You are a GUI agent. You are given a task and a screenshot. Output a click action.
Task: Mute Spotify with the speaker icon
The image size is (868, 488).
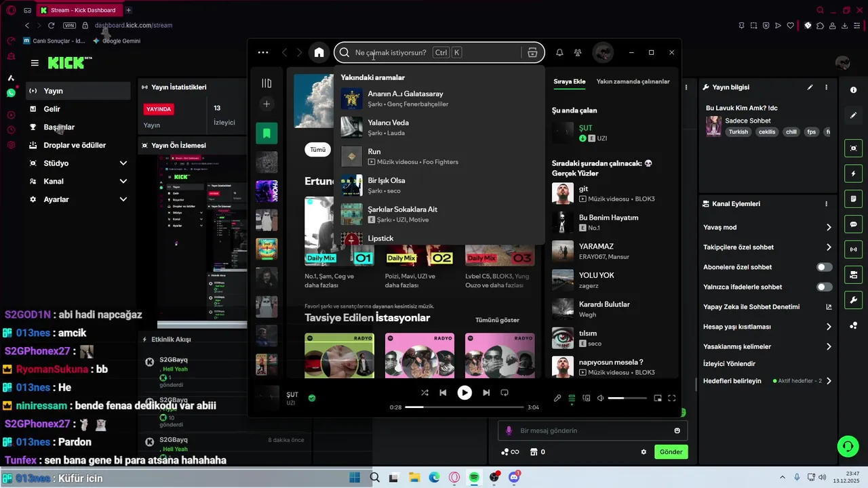pos(600,399)
